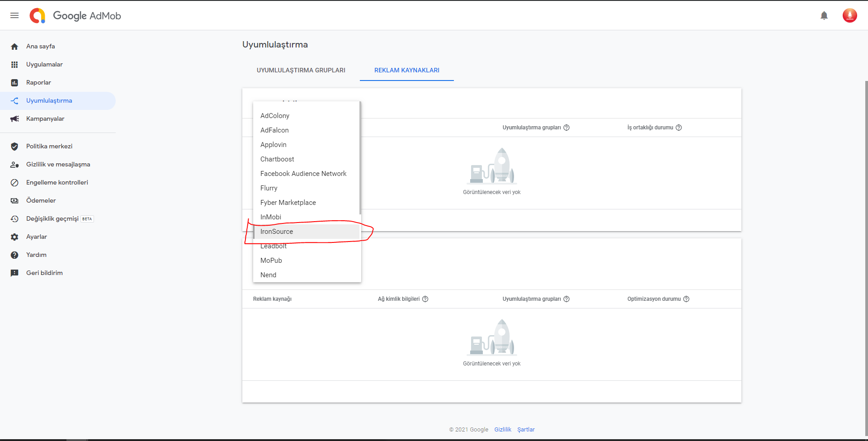The width and height of the screenshot is (868, 441).
Task: Select MoPub from the dropdown list
Action: click(307, 261)
